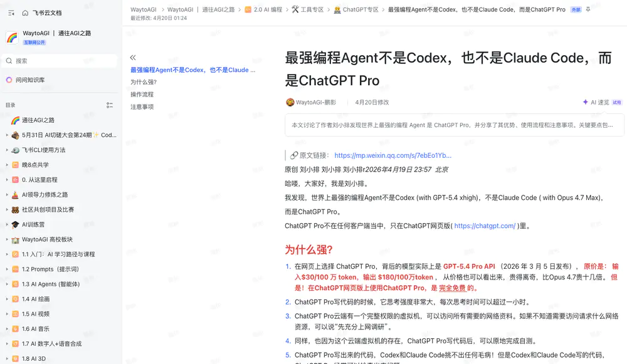Click AI 速览 button
Viewport: 627px width, 364px height.
(600, 102)
